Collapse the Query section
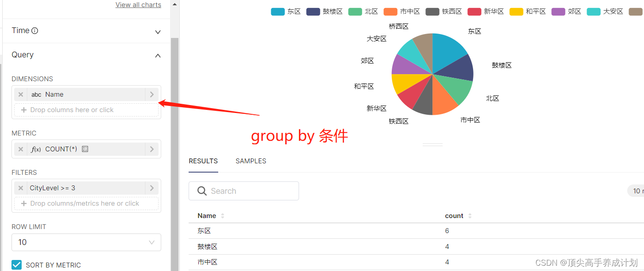The image size is (644, 271). point(158,56)
